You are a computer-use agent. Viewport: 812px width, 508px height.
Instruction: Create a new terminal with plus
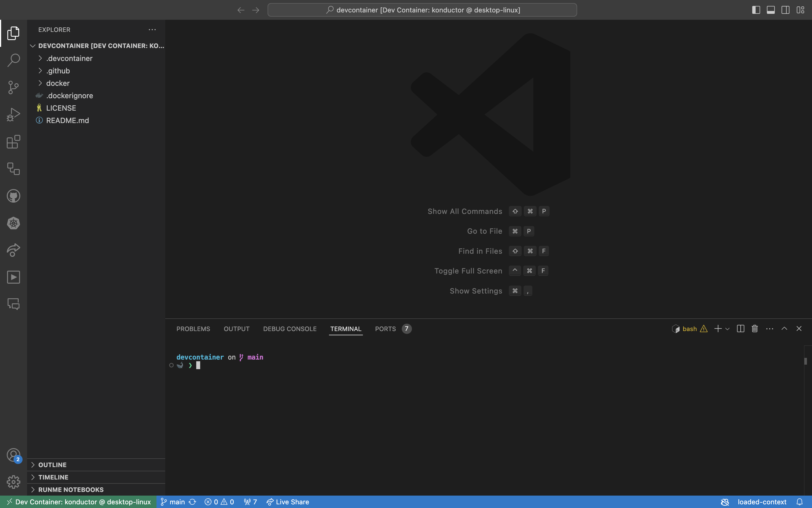click(x=718, y=329)
